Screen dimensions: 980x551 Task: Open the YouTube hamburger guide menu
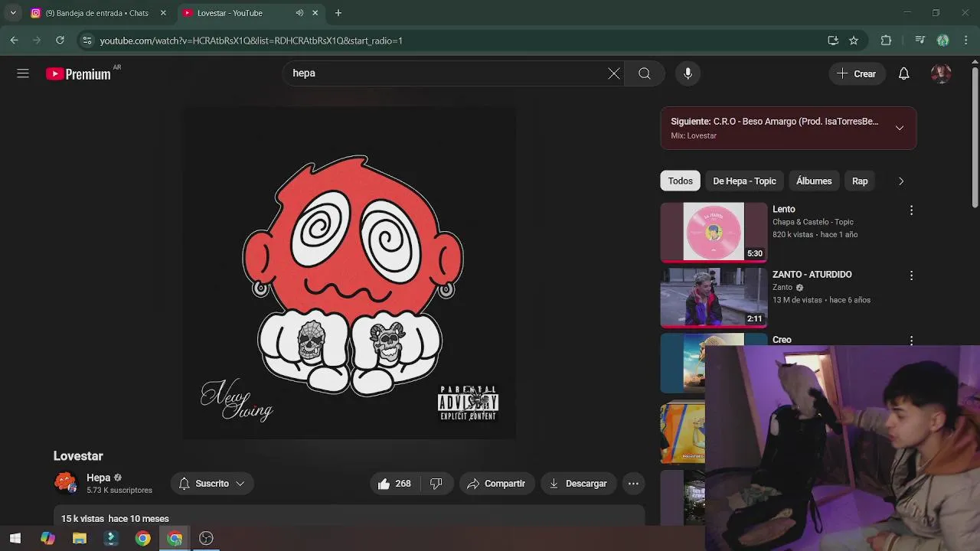(x=23, y=73)
